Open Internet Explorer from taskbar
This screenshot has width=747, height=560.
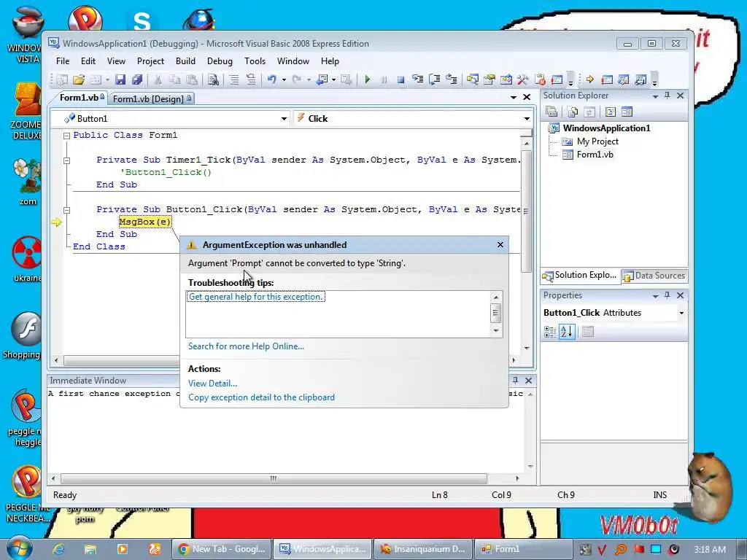click(58, 549)
